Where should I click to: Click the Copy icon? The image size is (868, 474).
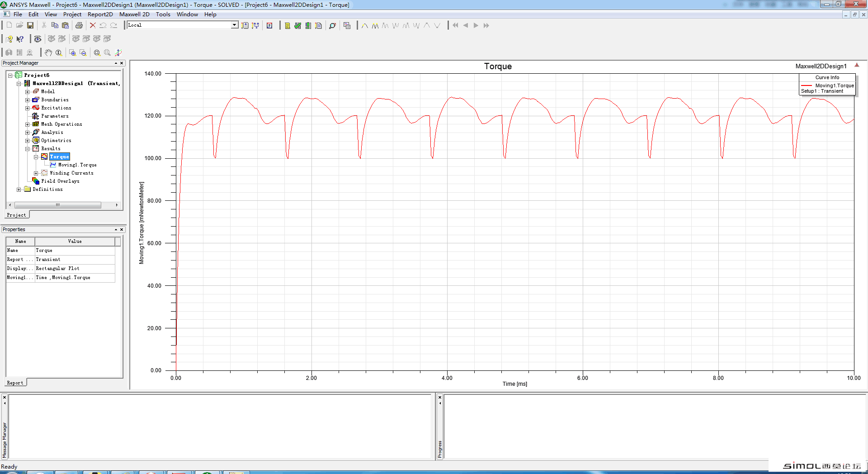(x=55, y=25)
